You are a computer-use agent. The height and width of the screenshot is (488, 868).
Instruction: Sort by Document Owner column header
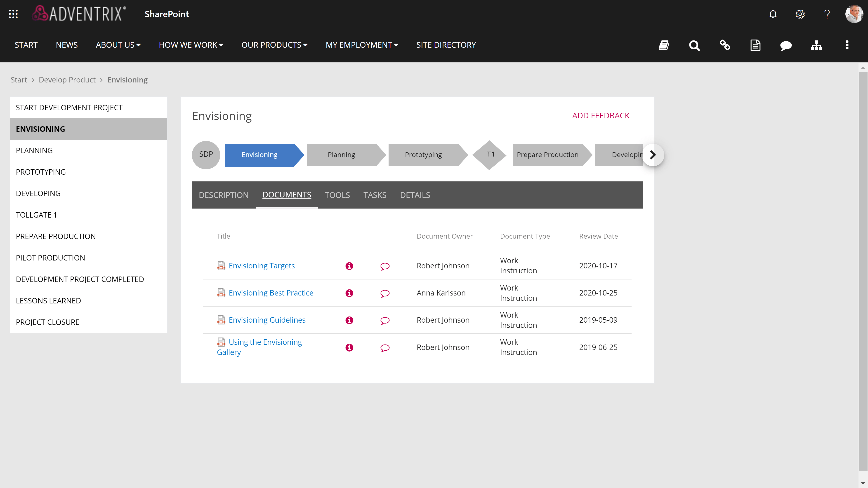[444, 236]
